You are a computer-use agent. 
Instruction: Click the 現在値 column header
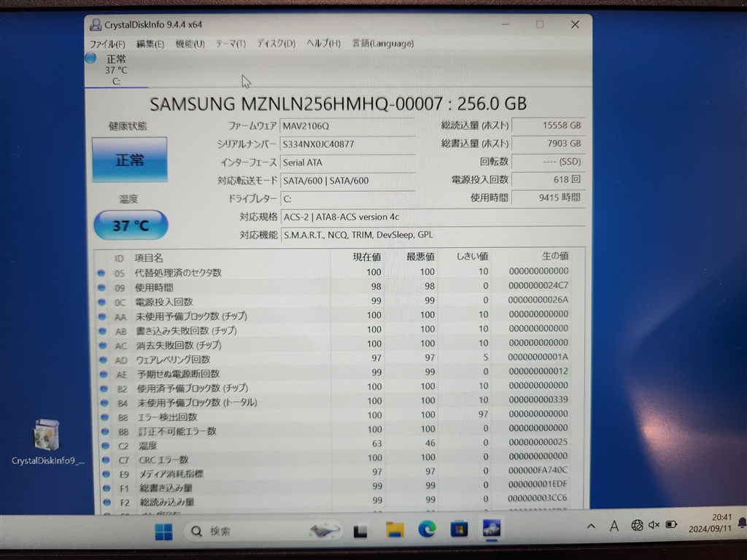(x=367, y=257)
